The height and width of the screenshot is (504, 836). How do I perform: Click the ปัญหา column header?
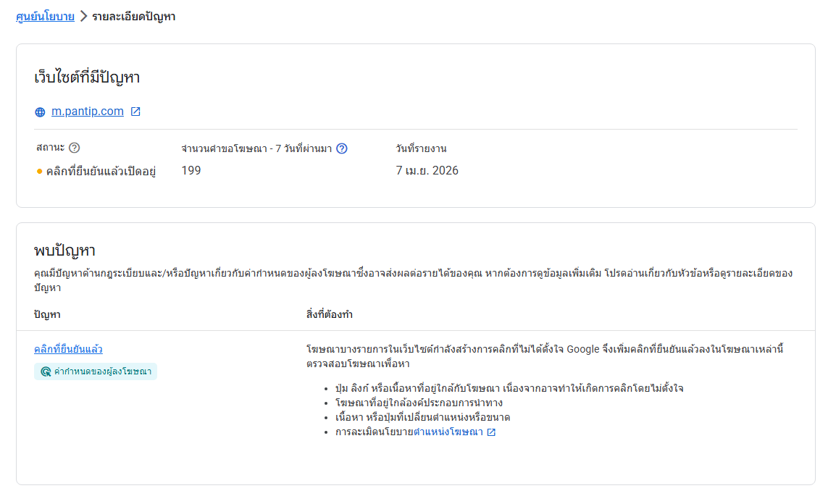[x=46, y=315]
